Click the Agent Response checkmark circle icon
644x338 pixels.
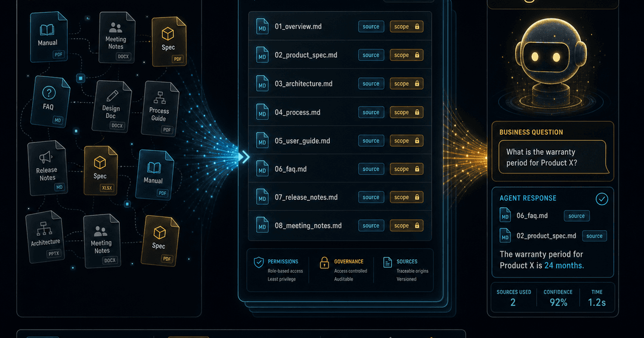[x=602, y=199]
